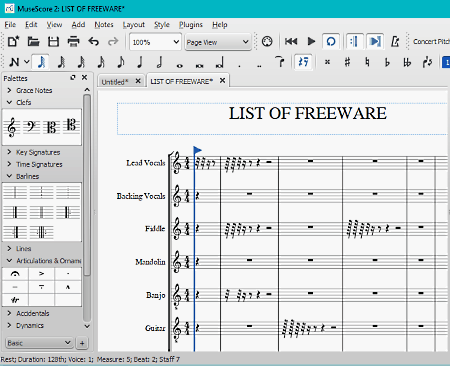Open the zoom level 100% dropdown
The image size is (450, 366).
(x=155, y=42)
